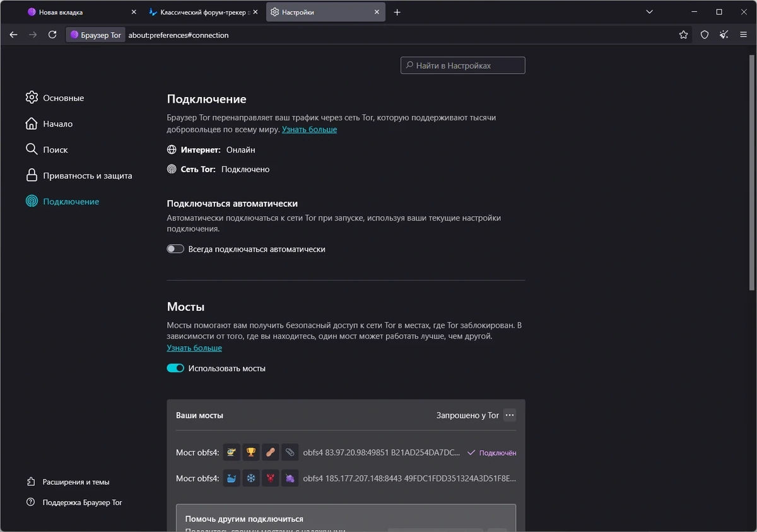Click the trophy emoji of the first bridge
Viewport: 757px width, 532px height.
[251, 452]
